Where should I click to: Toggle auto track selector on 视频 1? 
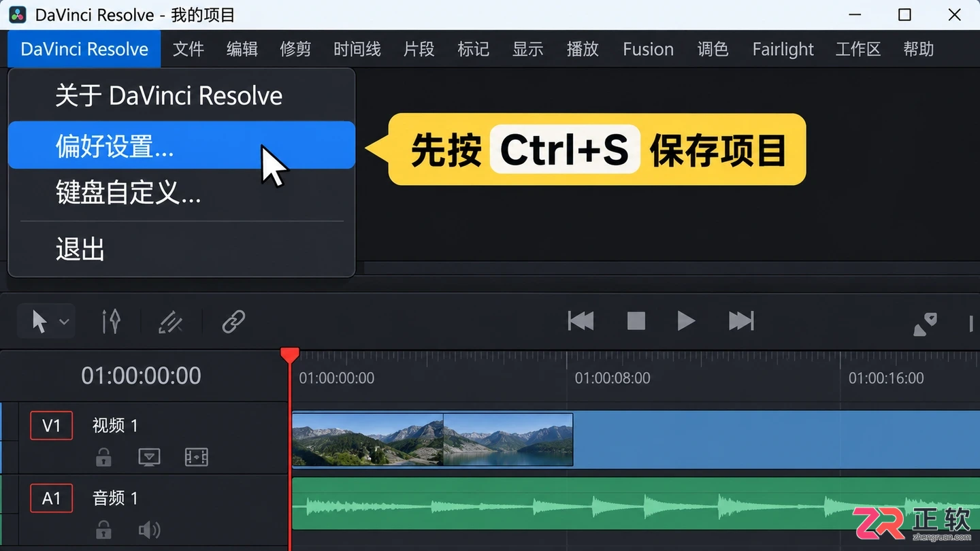[196, 457]
